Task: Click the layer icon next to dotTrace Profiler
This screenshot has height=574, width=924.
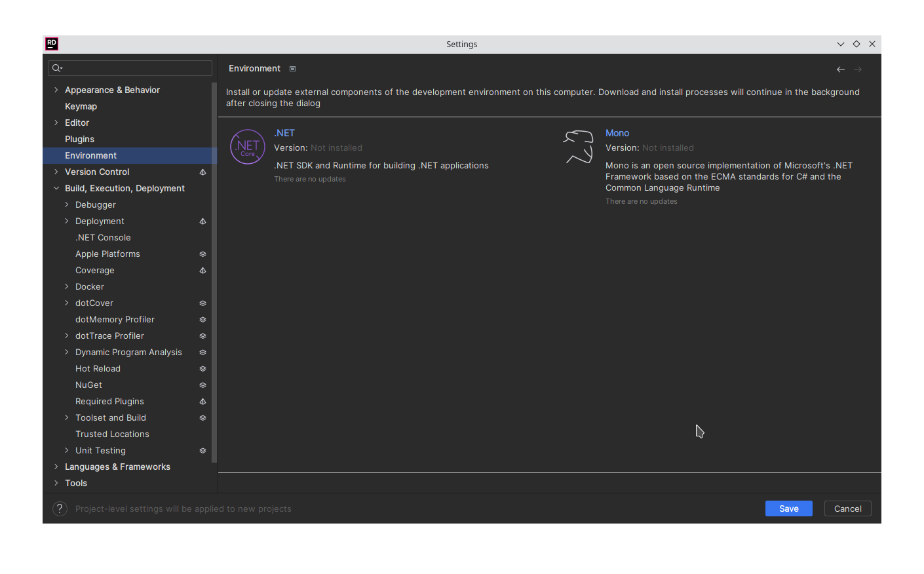Action: [x=202, y=336]
